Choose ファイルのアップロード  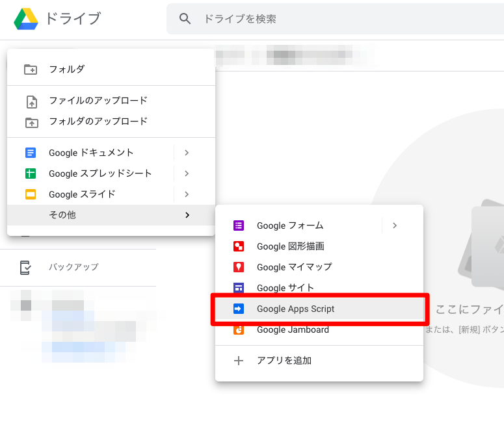pyautogui.click(x=111, y=101)
